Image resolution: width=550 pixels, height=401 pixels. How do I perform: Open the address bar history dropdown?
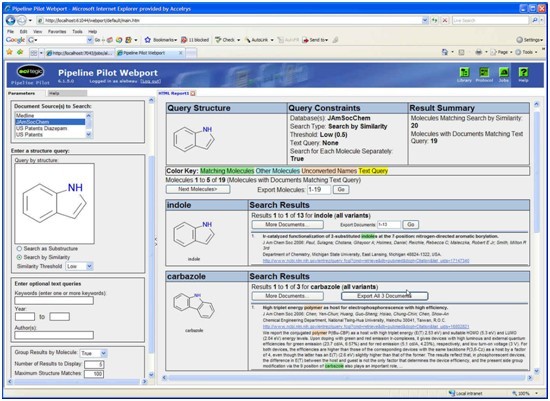pyautogui.click(x=425, y=20)
